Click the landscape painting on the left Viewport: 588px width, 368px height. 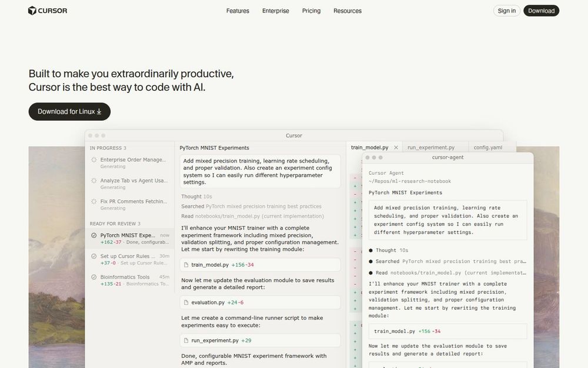56,257
